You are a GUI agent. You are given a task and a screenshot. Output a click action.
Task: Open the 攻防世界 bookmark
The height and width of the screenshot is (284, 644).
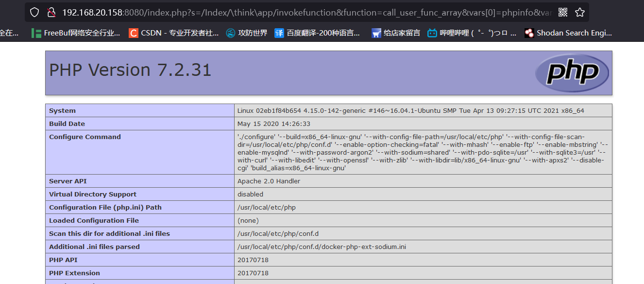point(247,33)
